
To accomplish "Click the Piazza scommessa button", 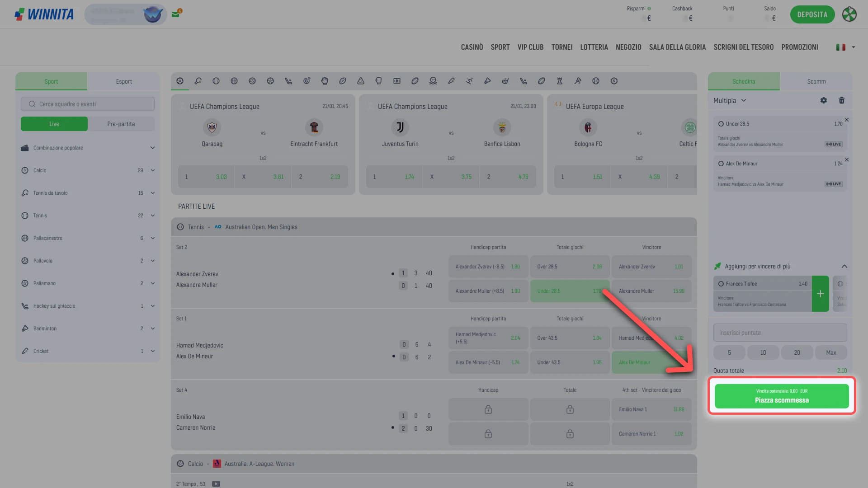I will click(782, 396).
